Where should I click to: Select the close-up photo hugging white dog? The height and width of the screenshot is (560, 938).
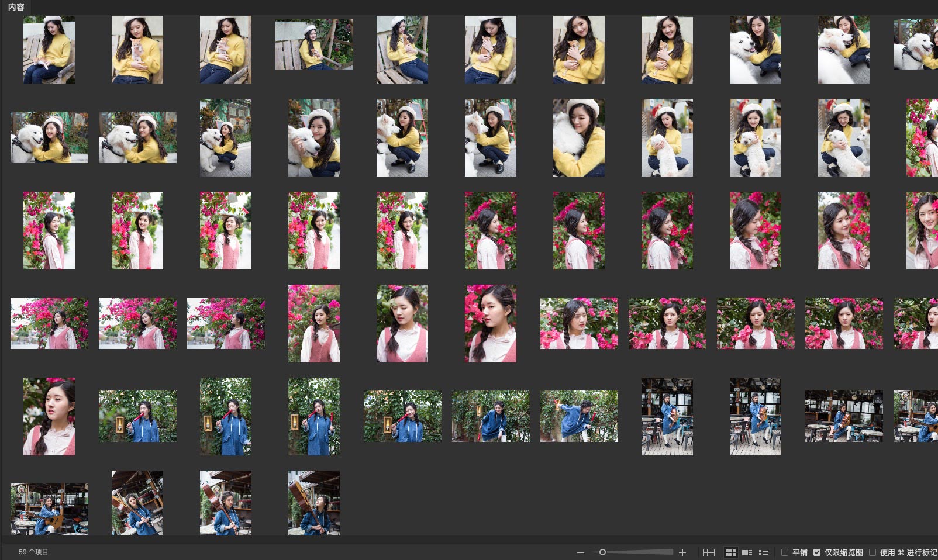tap(578, 138)
